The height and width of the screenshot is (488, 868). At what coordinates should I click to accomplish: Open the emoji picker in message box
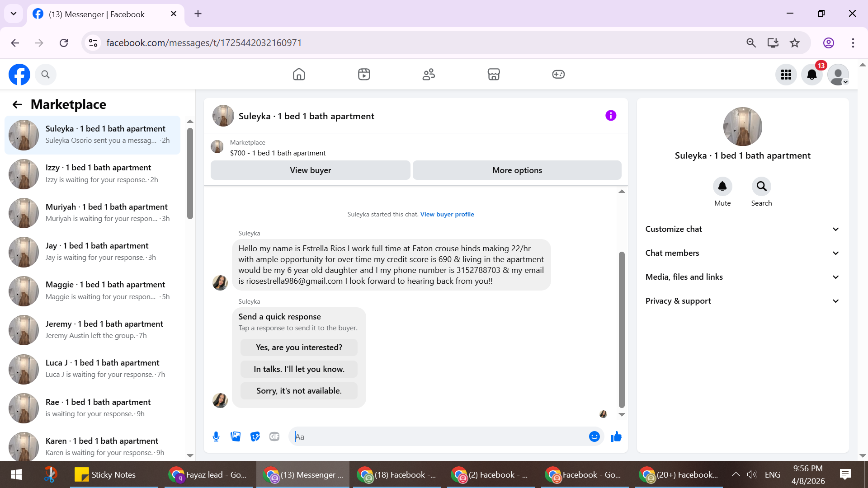click(x=594, y=436)
